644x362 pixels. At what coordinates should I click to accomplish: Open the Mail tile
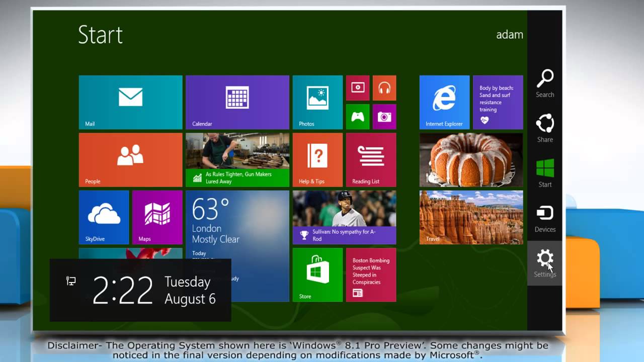[x=130, y=102]
